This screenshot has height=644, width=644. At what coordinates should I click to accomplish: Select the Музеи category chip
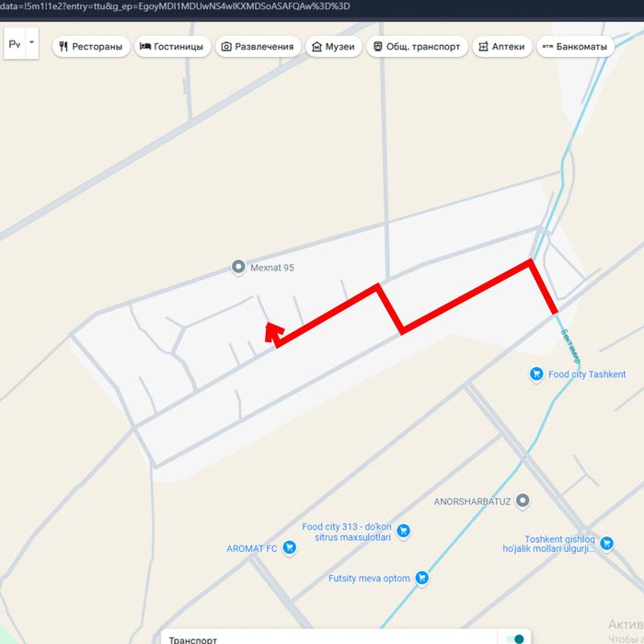click(333, 46)
